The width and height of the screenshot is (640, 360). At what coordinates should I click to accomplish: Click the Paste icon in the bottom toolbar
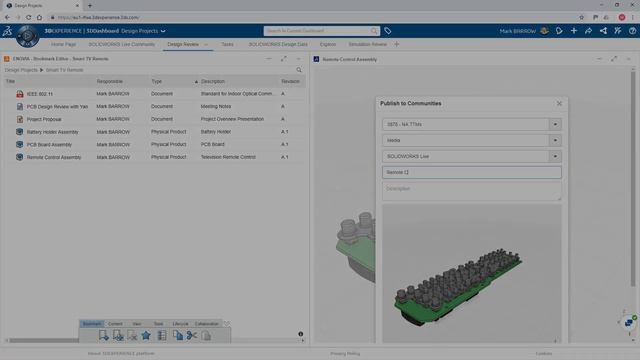pos(206,336)
